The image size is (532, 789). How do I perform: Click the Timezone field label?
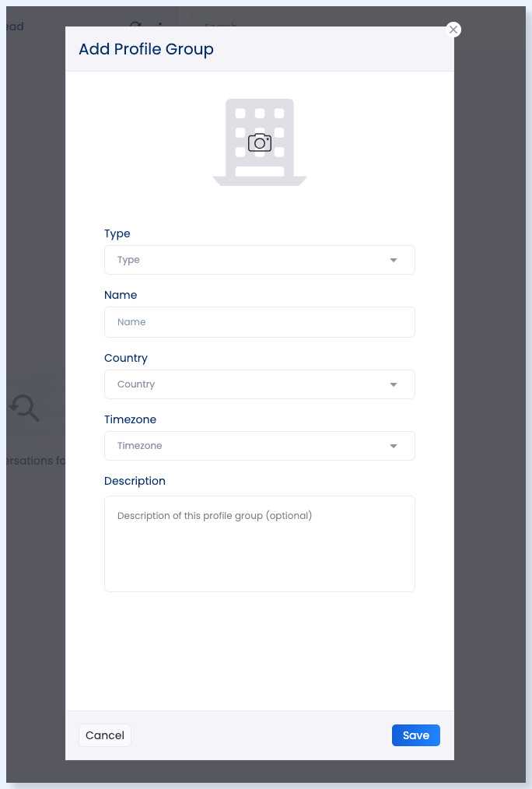(130, 419)
